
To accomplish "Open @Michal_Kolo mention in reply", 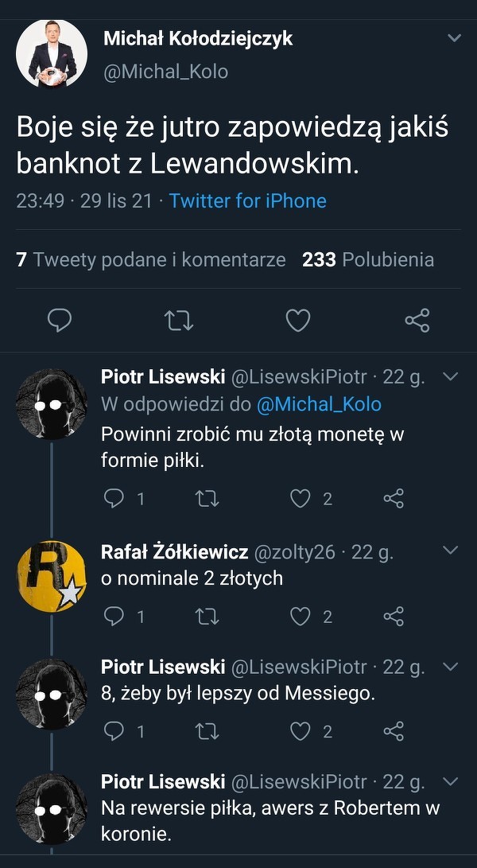I will click(x=319, y=404).
